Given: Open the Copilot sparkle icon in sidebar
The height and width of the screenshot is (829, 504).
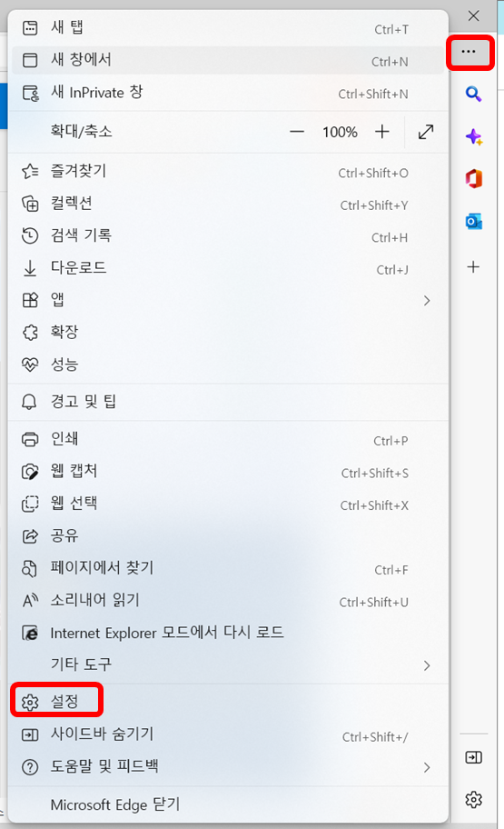Looking at the screenshot, I should click(473, 137).
